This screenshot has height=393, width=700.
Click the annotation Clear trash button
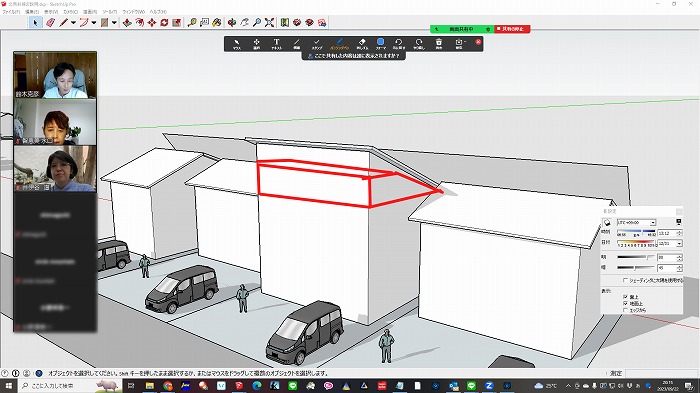click(x=439, y=44)
